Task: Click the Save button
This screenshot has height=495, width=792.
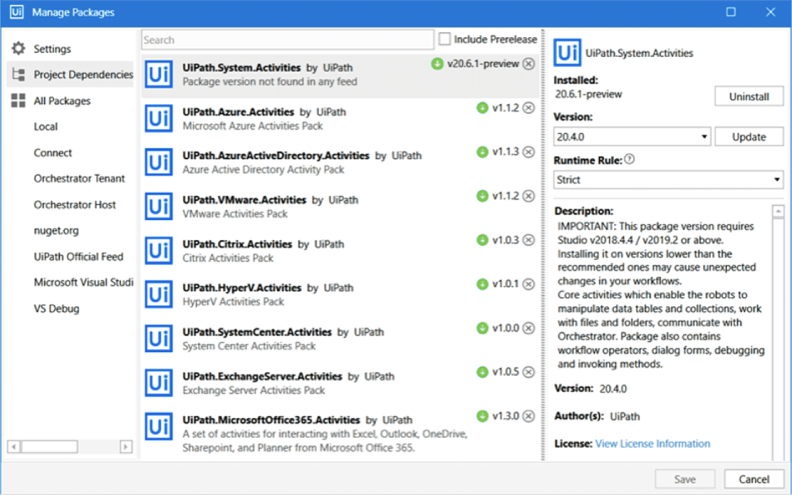Action: 685,479
